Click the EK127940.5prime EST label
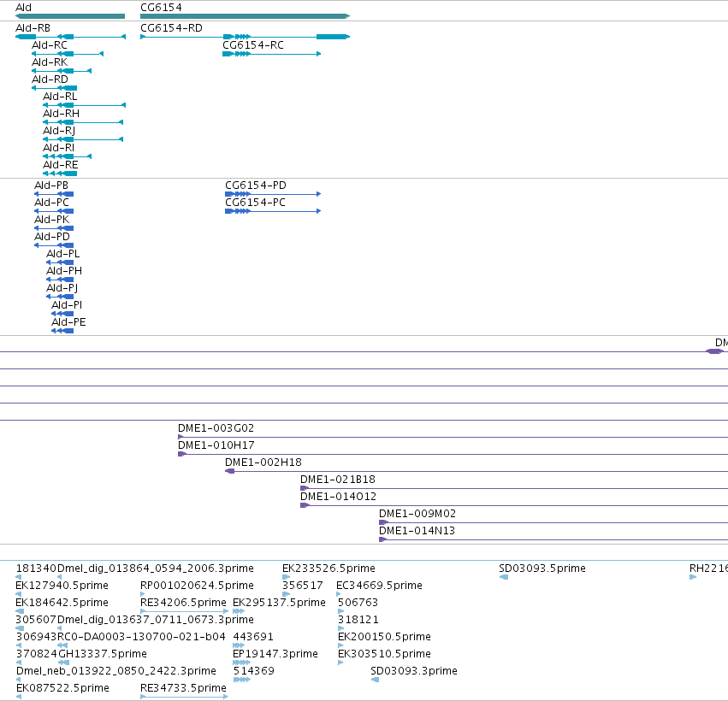Image resolution: width=728 pixels, height=701 pixels. (x=62, y=586)
